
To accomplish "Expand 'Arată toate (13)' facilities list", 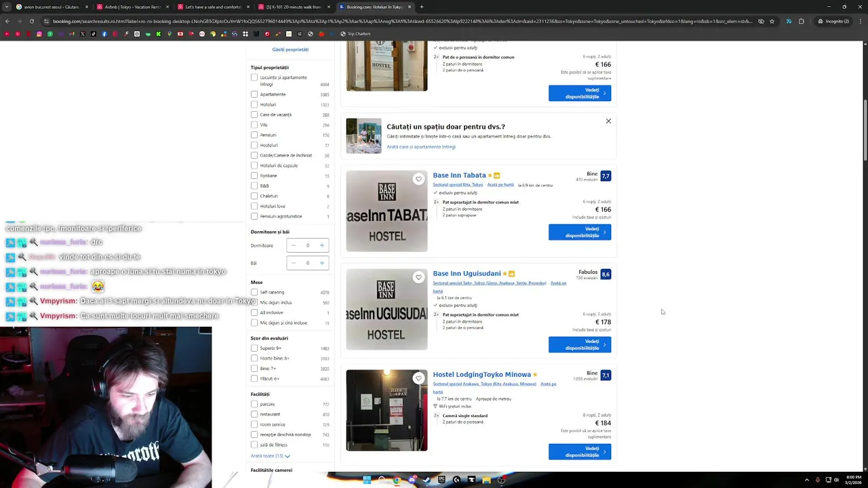I will (270, 456).
